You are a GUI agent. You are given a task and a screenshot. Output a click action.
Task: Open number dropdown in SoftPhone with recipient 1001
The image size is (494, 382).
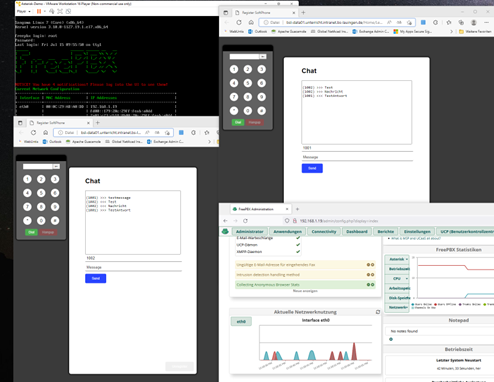tap(263, 57)
